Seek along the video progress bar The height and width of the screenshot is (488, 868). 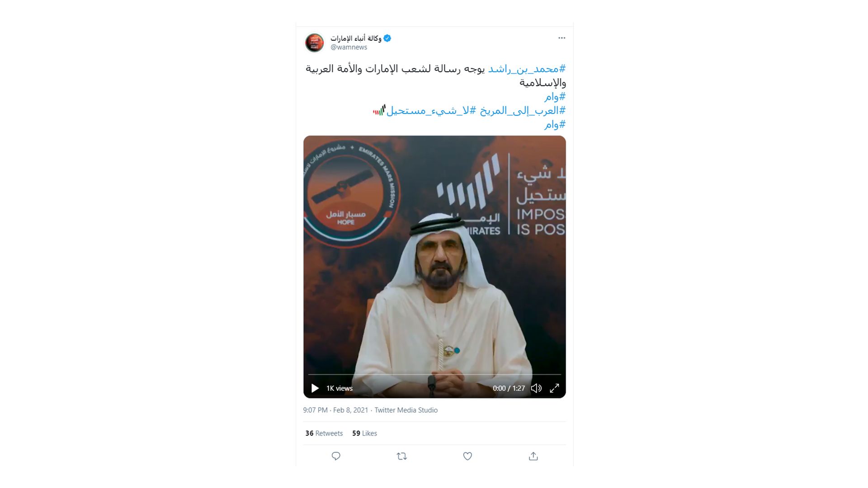tap(434, 375)
